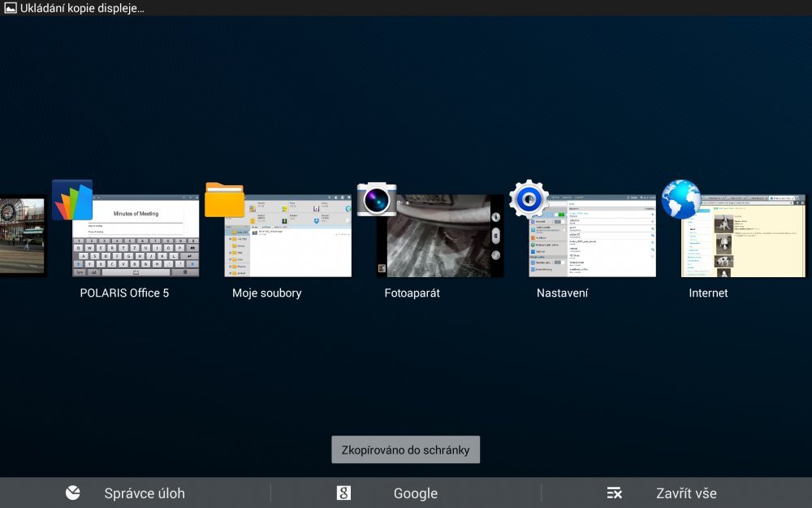Select the partially visible leftmost app thumbnail
The image size is (812, 508).
[x=22, y=236]
